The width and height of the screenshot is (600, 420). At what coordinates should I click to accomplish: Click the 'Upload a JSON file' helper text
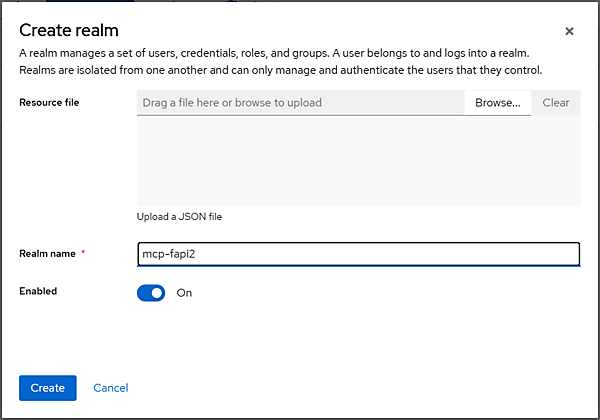(x=179, y=217)
